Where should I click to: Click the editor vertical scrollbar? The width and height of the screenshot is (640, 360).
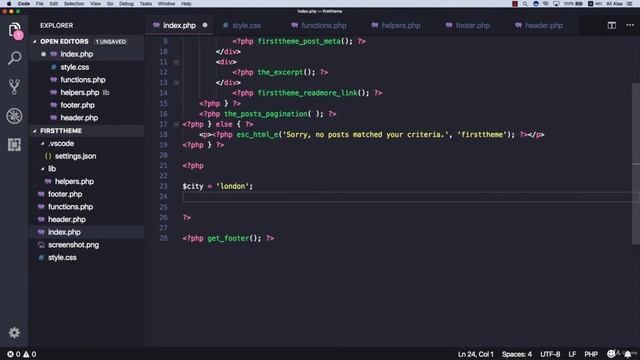point(636,163)
